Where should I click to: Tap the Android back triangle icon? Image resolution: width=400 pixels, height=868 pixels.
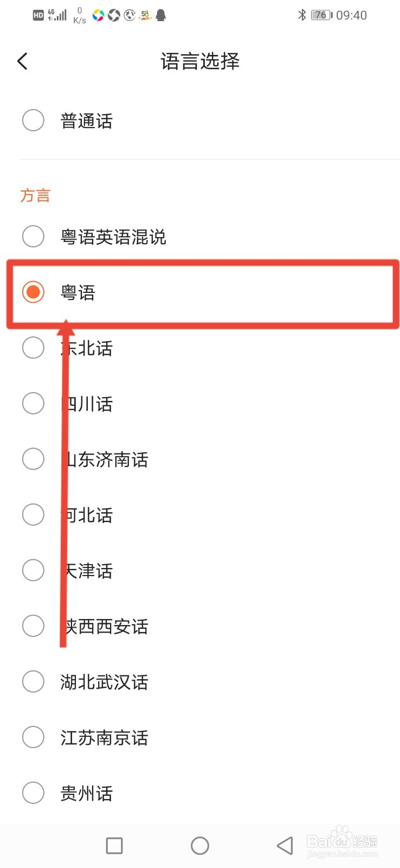click(x=285, y=845)
